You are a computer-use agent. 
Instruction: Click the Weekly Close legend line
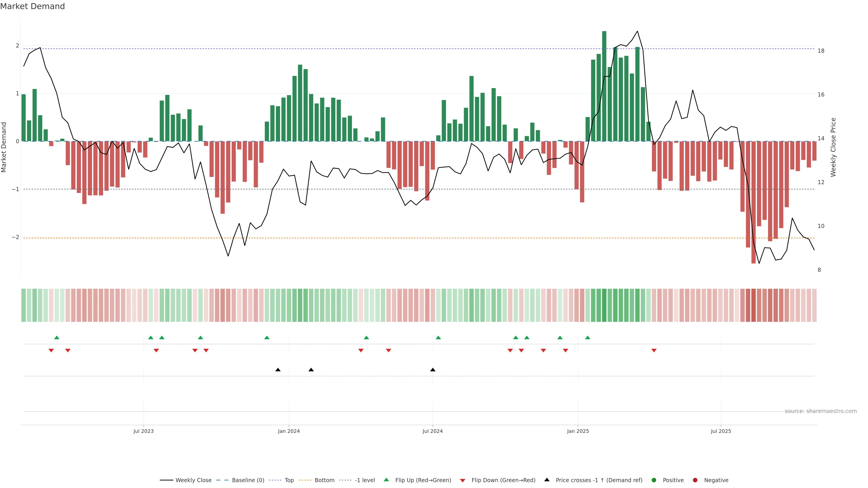pos(166,480)
